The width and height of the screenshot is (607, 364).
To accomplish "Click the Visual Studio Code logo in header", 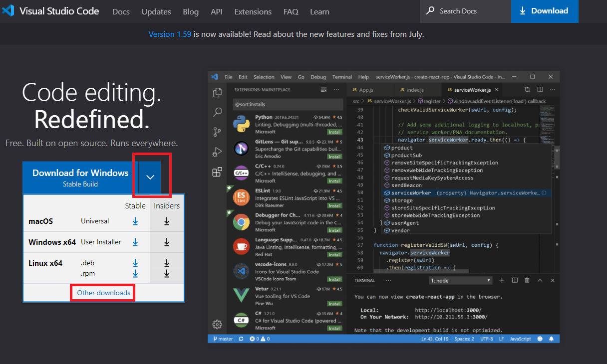I will click(x=8, y=10).
